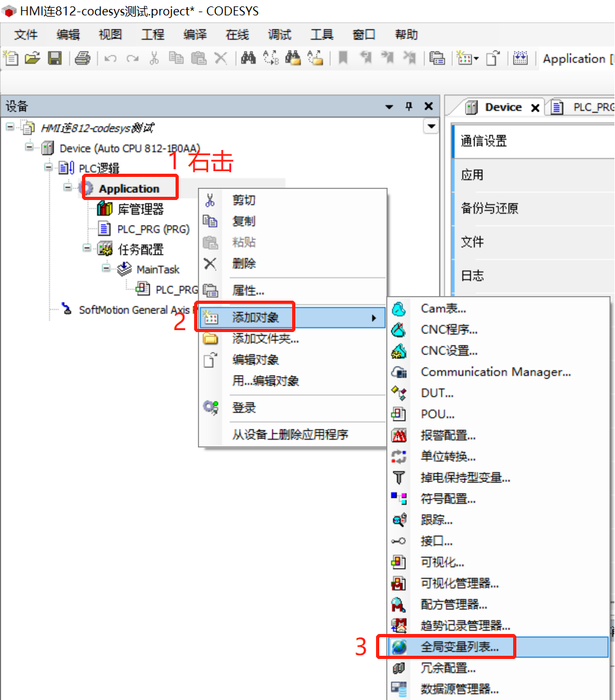Open the 备份与还原 section
Screen dimensions: 615x700
[x=534, y=208]
